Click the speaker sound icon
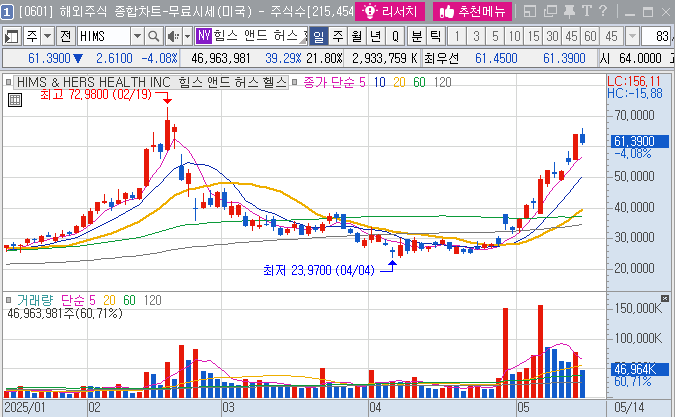Image resolution: width=675 pixels, height=417 pixels. pyautogui.click(x=173, y=37)
